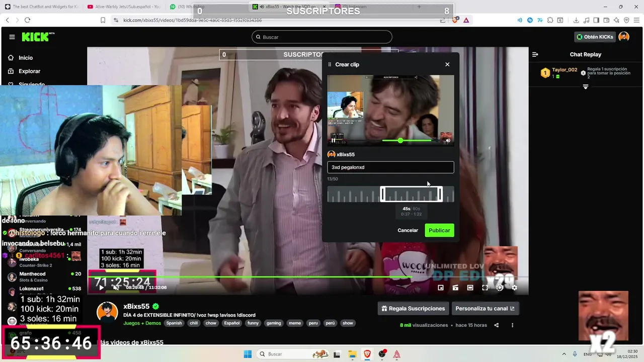
Task: Click Personaliza tu canal button
Action: [485, 308]
